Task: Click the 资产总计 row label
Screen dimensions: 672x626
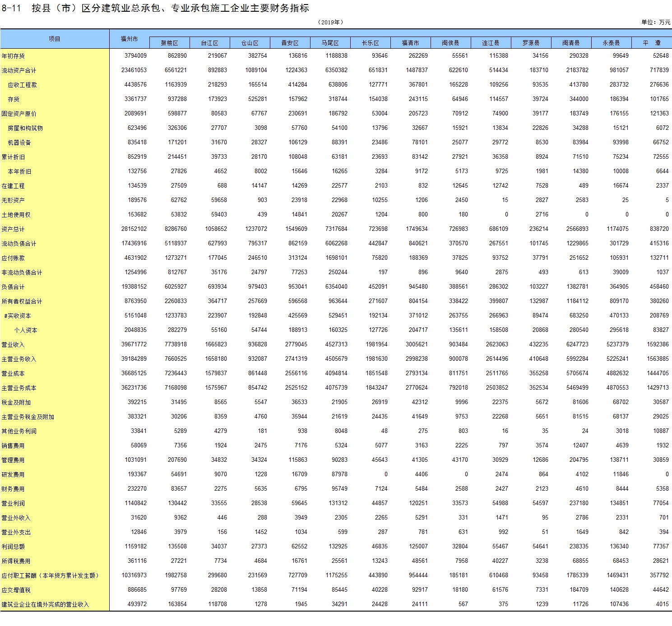Action: (x=14, y=229)
